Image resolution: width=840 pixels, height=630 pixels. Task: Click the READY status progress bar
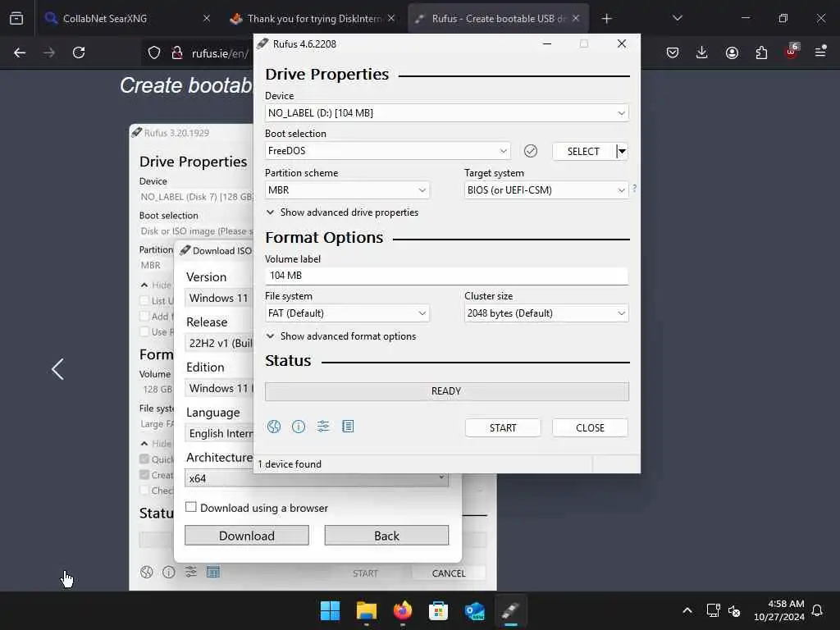tap(447, 391)
